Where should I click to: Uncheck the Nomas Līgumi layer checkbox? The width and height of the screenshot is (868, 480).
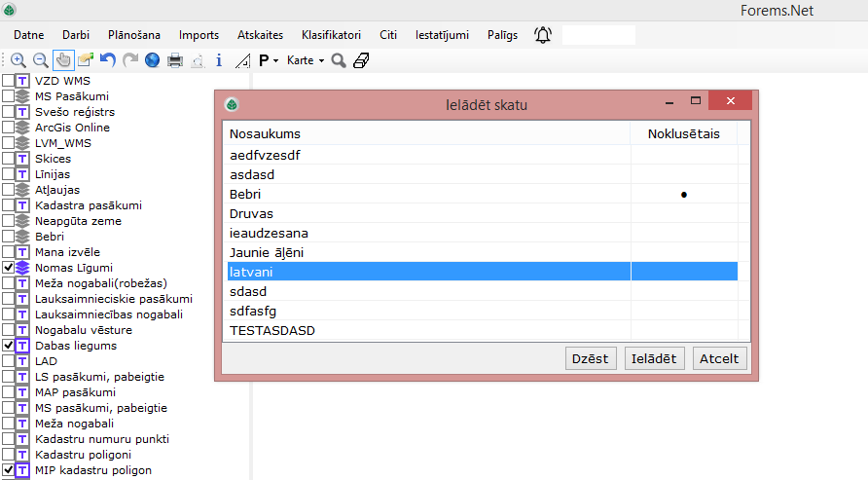click(x=9, y=268)
